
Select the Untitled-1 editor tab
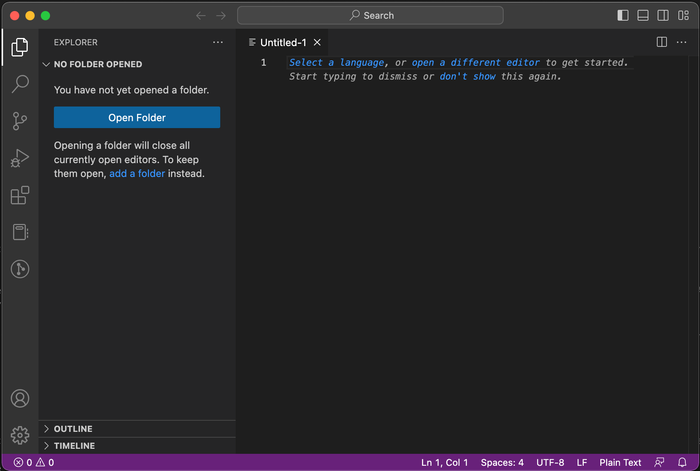click(x=282, y=42)
